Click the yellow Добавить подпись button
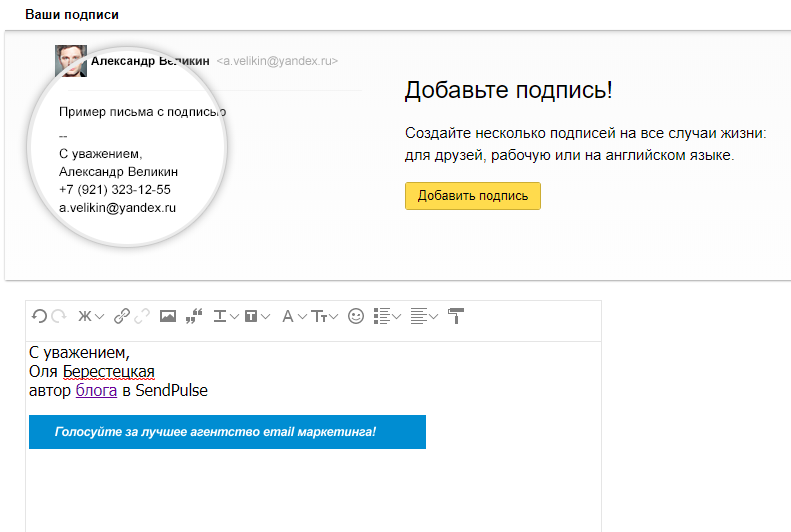The height and width of the screenshot is (532, 791). 473,196
